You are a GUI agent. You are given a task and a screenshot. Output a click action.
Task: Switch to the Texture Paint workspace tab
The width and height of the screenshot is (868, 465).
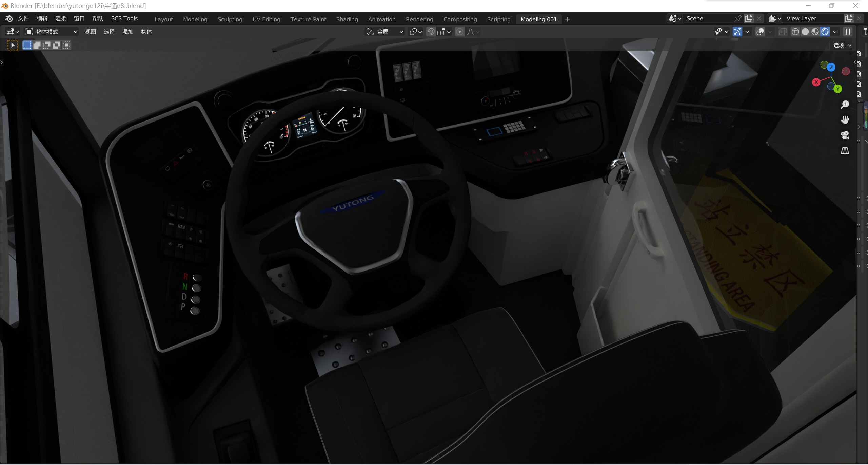click(x=308, y=19)
